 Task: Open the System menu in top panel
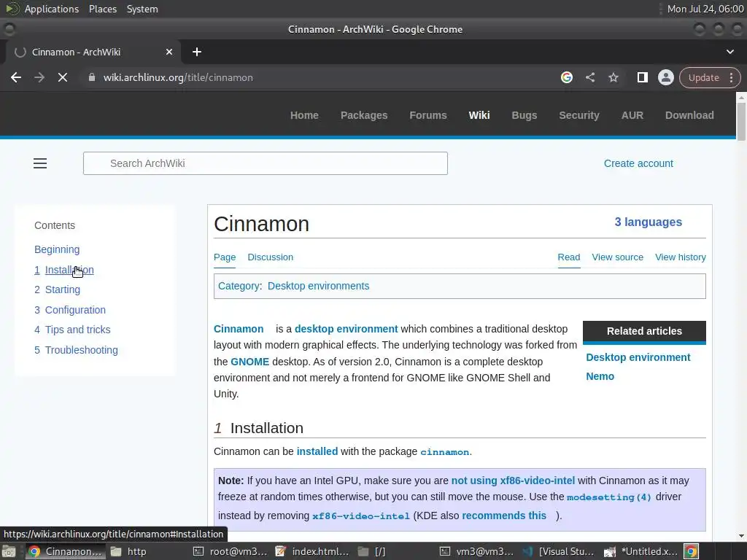click(x=142, y=9)
